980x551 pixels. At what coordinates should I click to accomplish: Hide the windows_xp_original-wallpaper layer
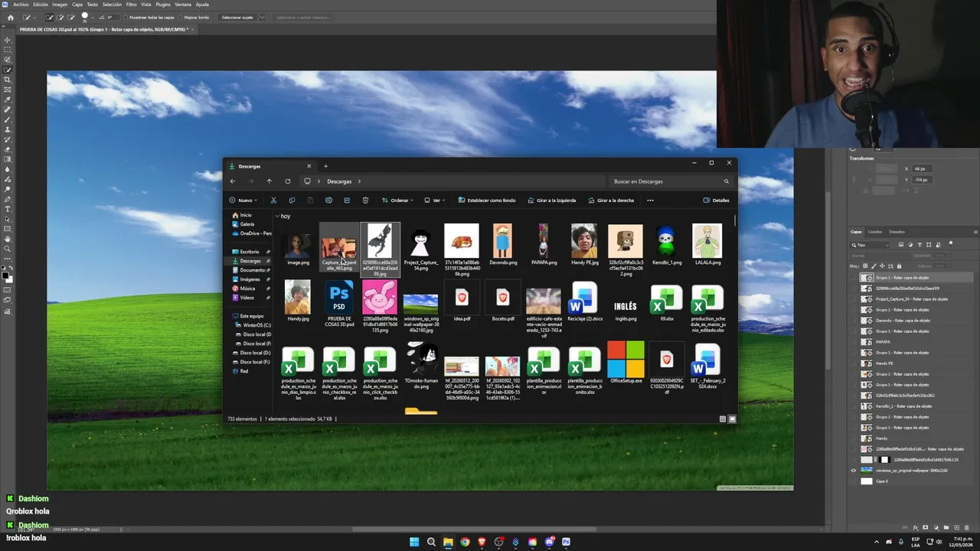(854, 471)
